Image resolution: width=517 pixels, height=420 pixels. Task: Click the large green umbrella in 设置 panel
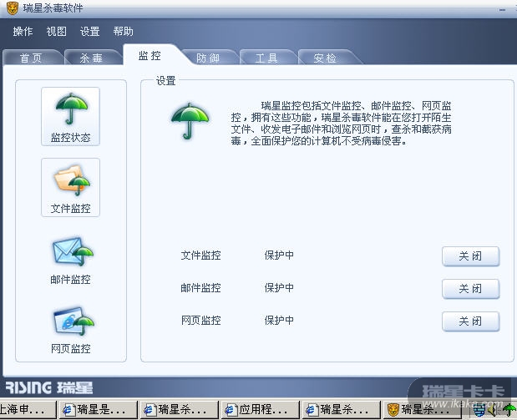pyautogui.click(x=190, y=121)
